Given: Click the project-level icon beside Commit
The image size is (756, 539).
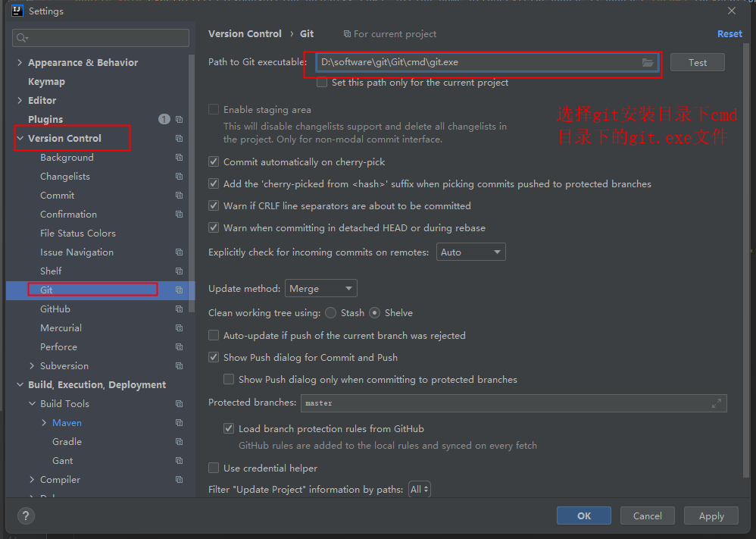Looking at the screenshot, I should click(x=180, y=196).
